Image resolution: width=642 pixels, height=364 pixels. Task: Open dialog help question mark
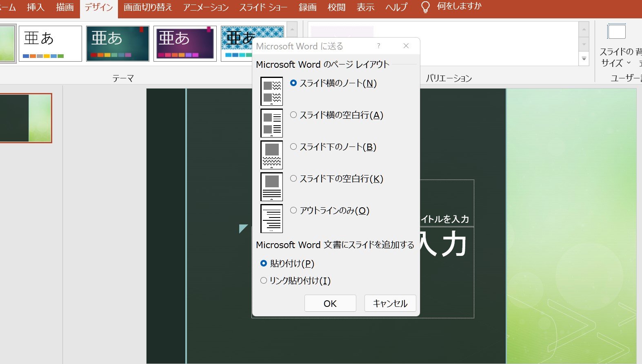(379, 46)
